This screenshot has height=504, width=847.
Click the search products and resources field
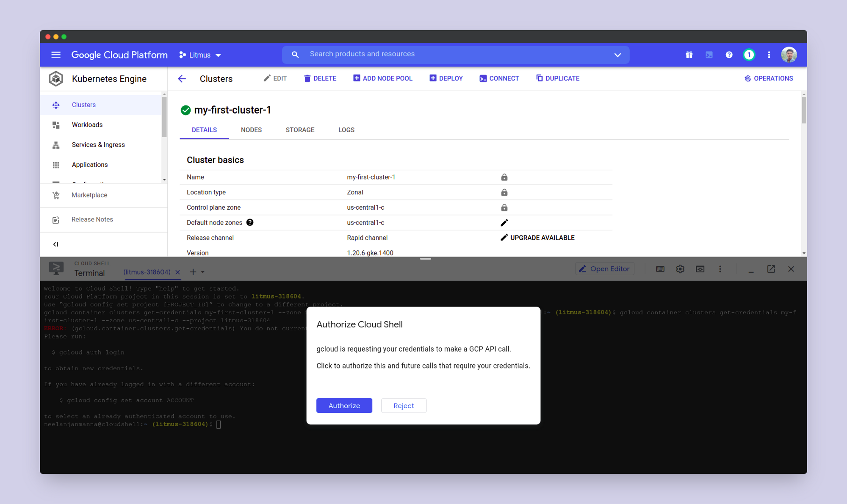(x=456, y=54)
